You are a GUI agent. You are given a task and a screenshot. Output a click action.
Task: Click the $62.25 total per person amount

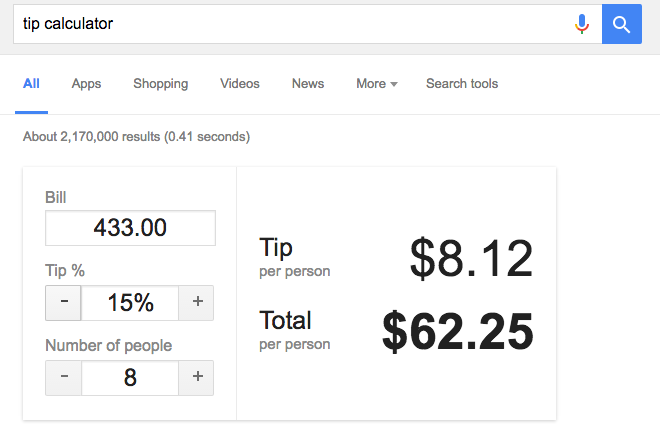(458, 332)
